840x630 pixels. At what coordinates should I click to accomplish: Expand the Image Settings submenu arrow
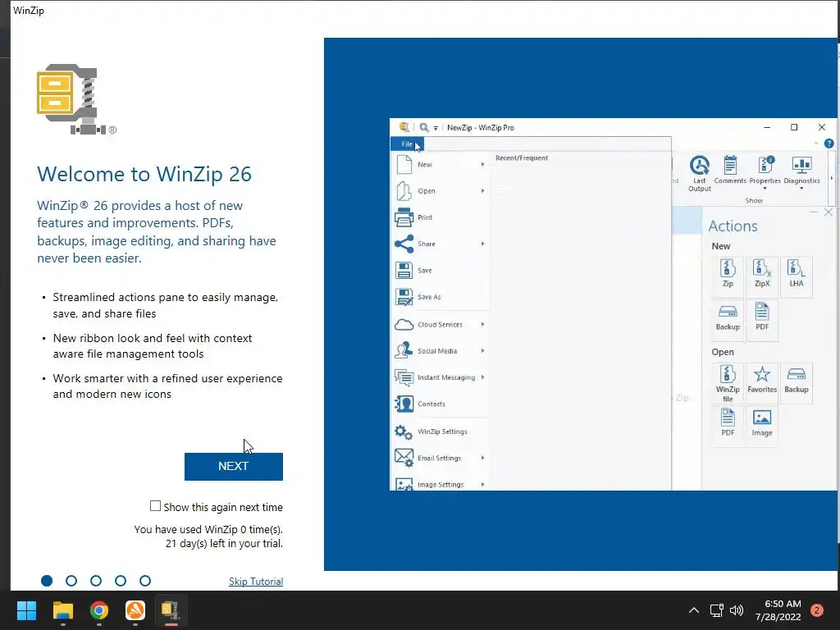pyautogui.click(x=482, y=484)
